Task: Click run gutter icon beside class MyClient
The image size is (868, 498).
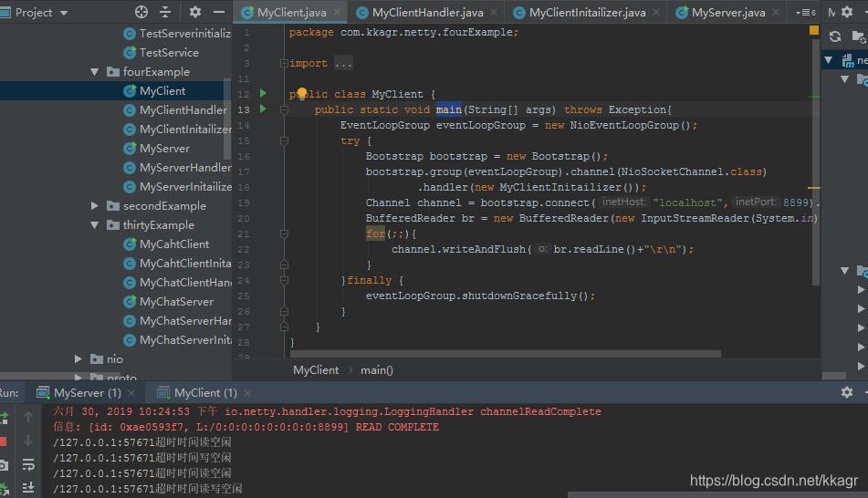Action: click(x=263, y=94)
